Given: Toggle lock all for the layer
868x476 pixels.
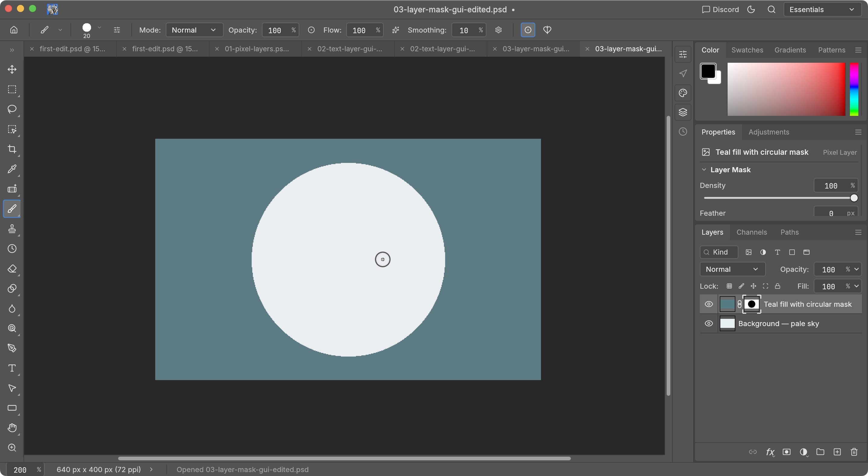Looking at the screenshot, I should [778, 286].
